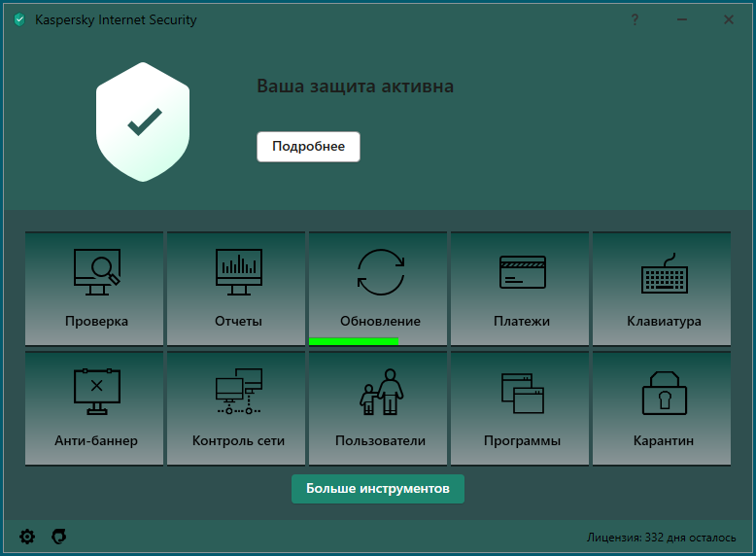756x556 pixels.
Task: Click the white protection shield image
Action: pos(143,122)
